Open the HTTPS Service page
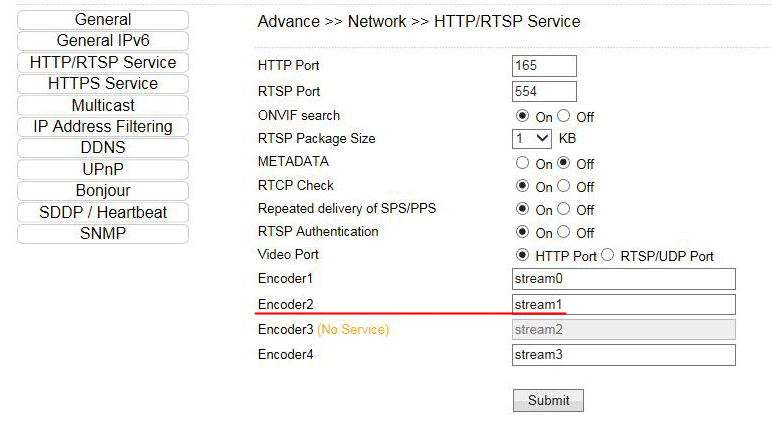Screen dimensions: 772x437 pyautogui.click(x=102, y=84)
